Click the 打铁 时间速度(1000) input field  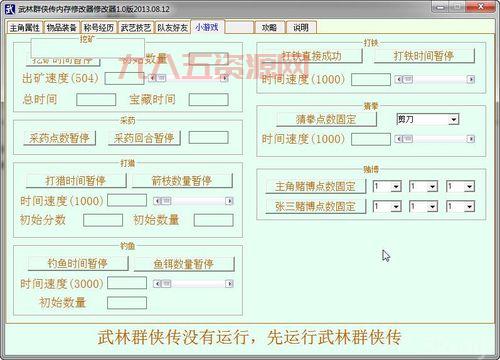point(371,80)
